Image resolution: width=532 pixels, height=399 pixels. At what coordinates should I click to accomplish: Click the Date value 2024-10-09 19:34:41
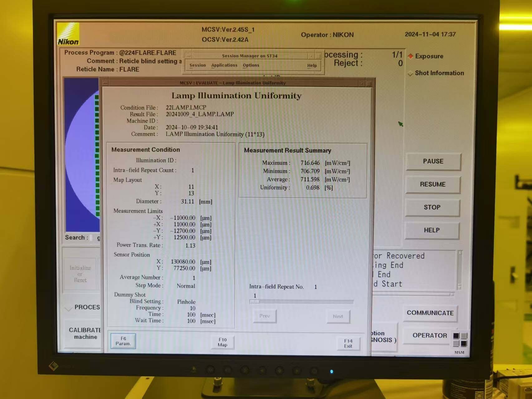[192, 127]
